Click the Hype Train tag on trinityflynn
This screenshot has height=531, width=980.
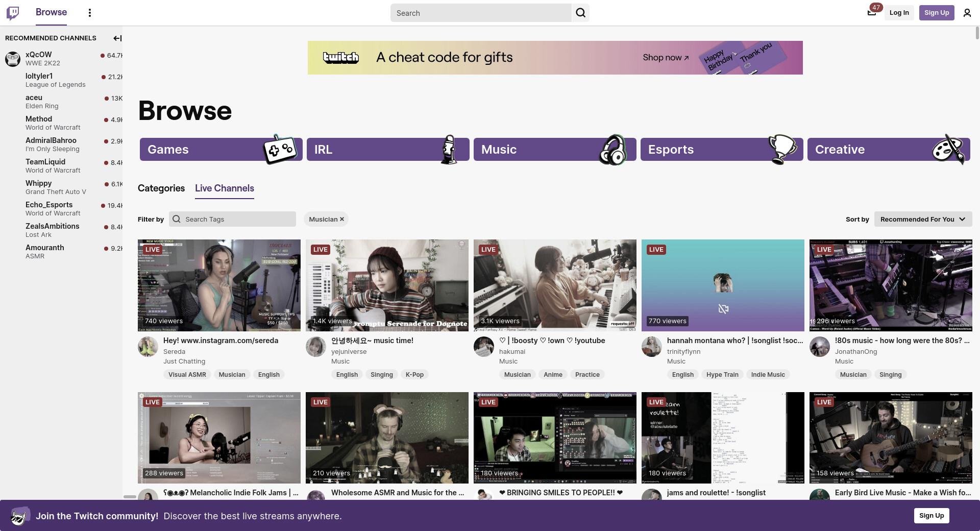(x=722, y=374)
